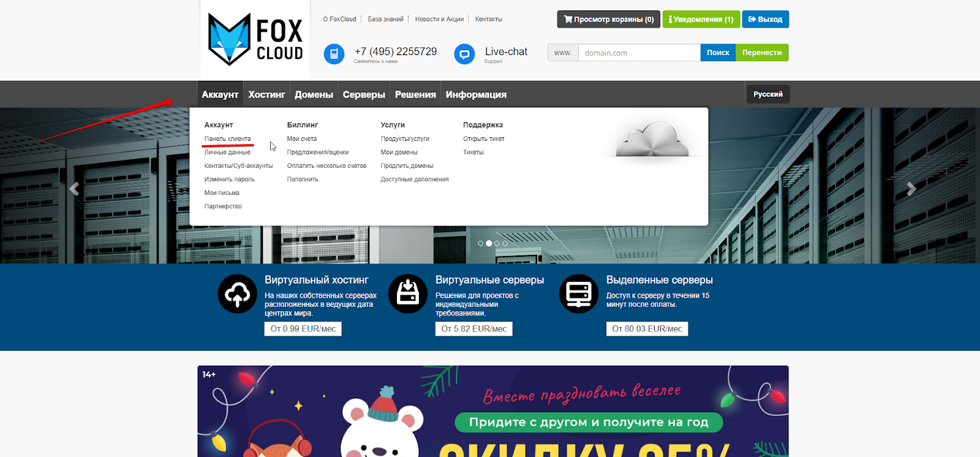Select the fourth carousel indicator dot
Viewport: 980px width, 457px height.
click(505, 243)
